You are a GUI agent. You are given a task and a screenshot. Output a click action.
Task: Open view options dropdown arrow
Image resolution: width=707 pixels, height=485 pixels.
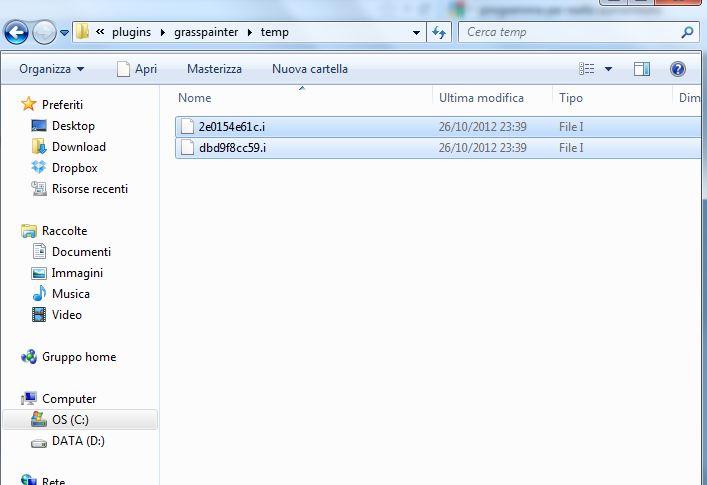(608, 69)
